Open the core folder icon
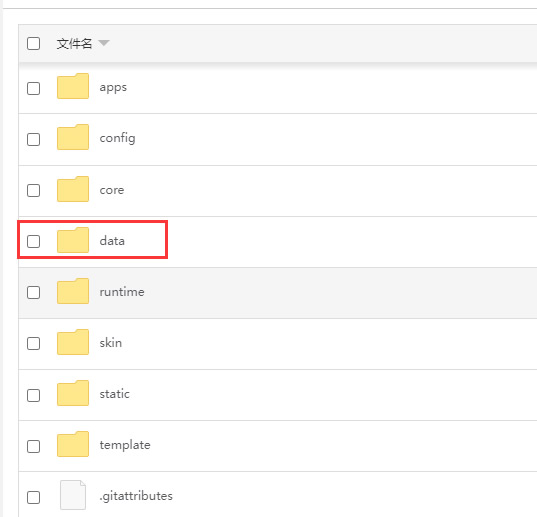 point(73,189)
